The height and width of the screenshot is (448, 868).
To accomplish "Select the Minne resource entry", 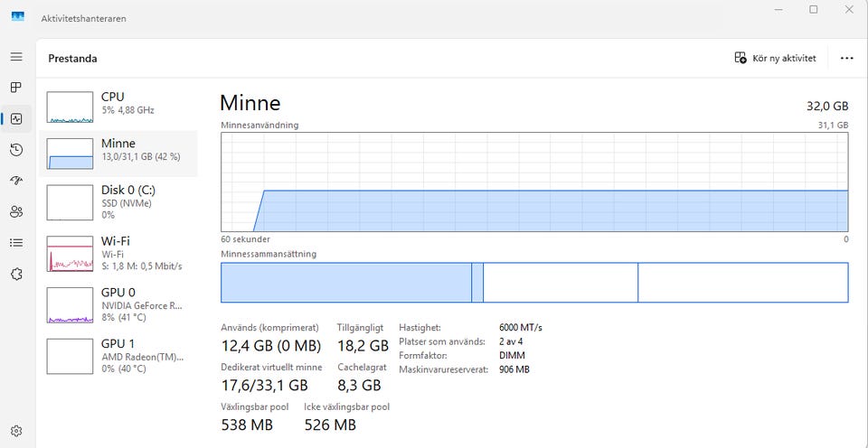I will coord(118,151).
